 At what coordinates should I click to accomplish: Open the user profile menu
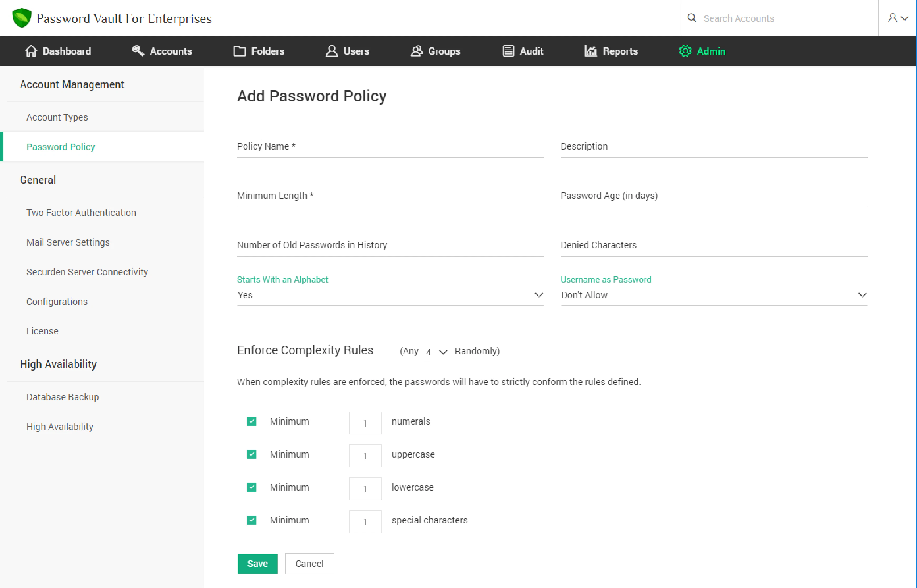coord(897,18)
